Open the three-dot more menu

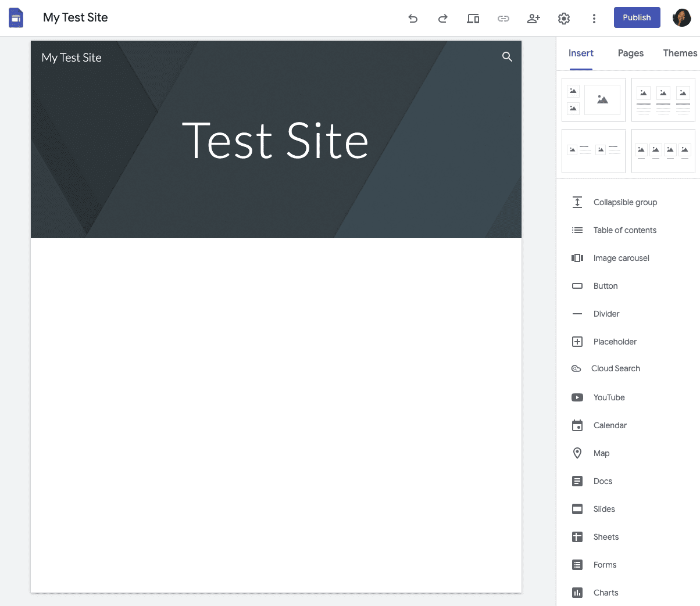[x=594, y=19]
